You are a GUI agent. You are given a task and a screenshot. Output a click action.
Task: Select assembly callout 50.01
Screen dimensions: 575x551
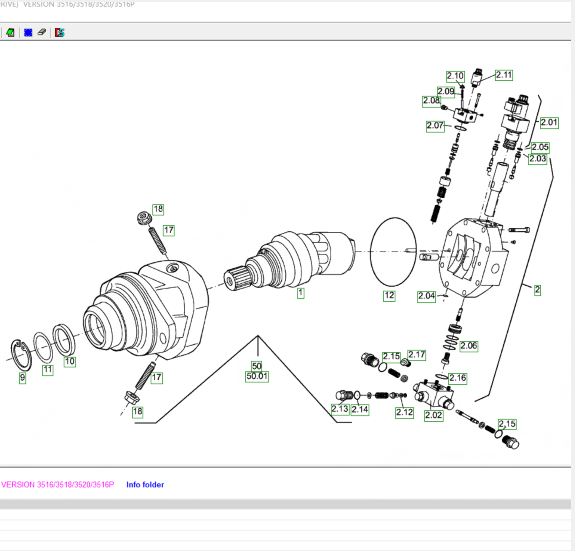257,376
